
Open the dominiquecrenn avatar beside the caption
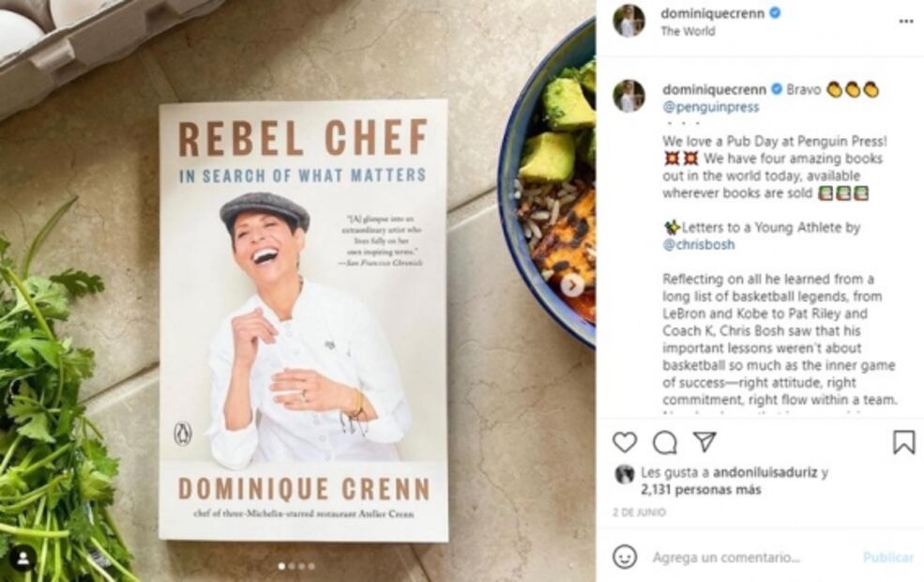629,96
